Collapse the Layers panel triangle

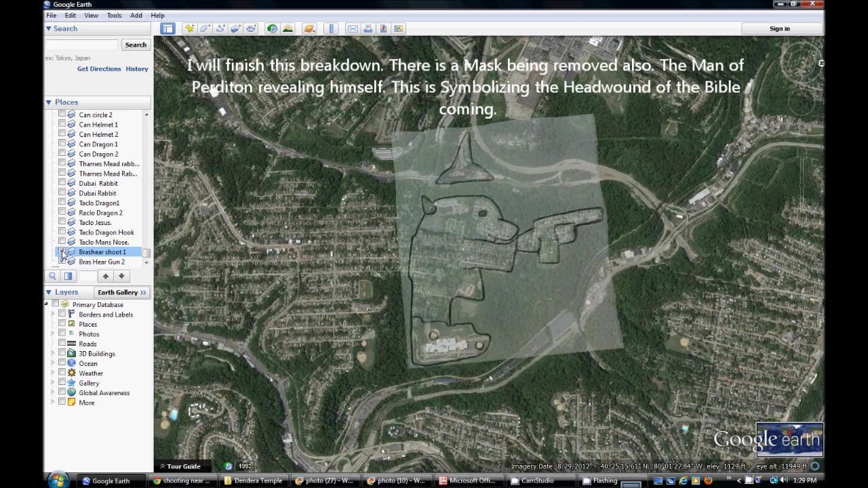49,292
